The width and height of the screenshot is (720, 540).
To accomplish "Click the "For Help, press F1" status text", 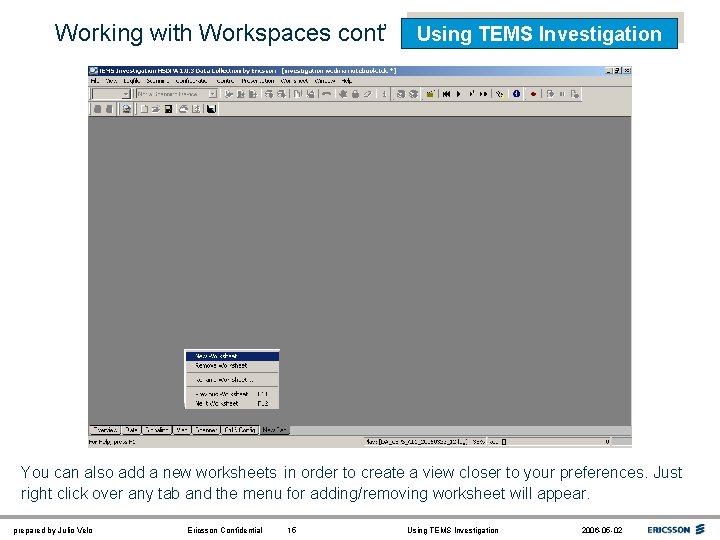I will pyautogui.click(x=112, y=442).
